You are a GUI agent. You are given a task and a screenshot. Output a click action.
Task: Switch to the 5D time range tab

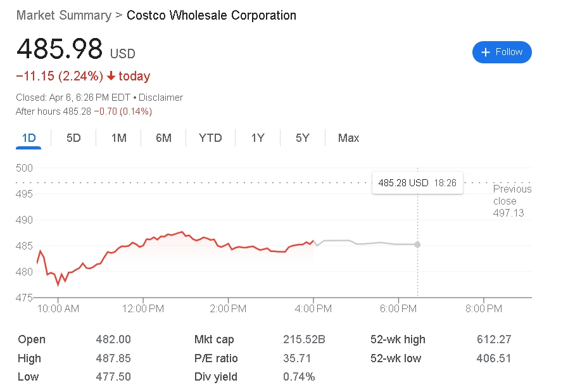[73, 138]
